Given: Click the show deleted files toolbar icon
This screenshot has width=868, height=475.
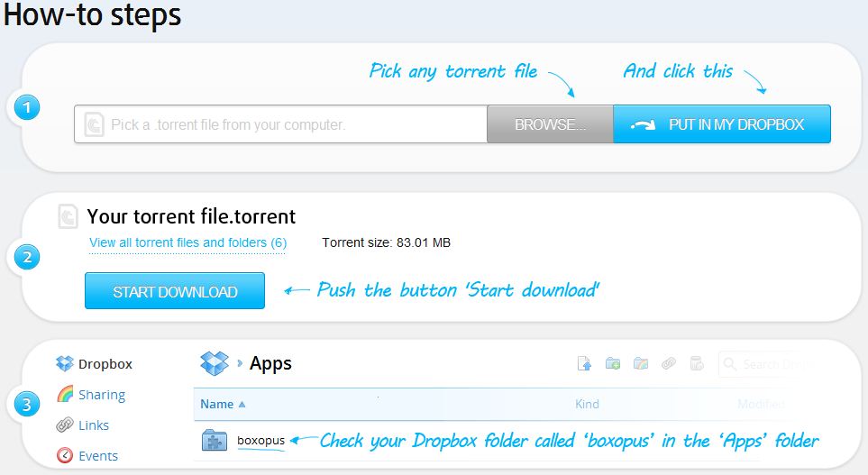Looking at the screenshot, I should coord(697,364).
